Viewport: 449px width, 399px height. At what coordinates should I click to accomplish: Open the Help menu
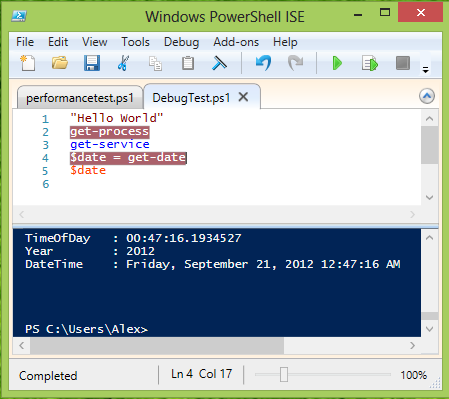point(285,42)
